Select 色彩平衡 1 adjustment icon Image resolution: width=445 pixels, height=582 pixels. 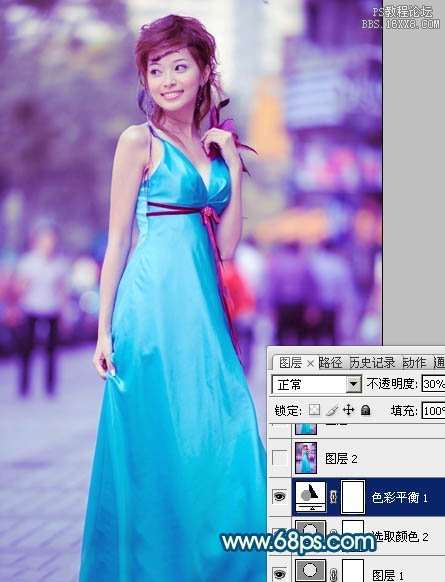311,496
